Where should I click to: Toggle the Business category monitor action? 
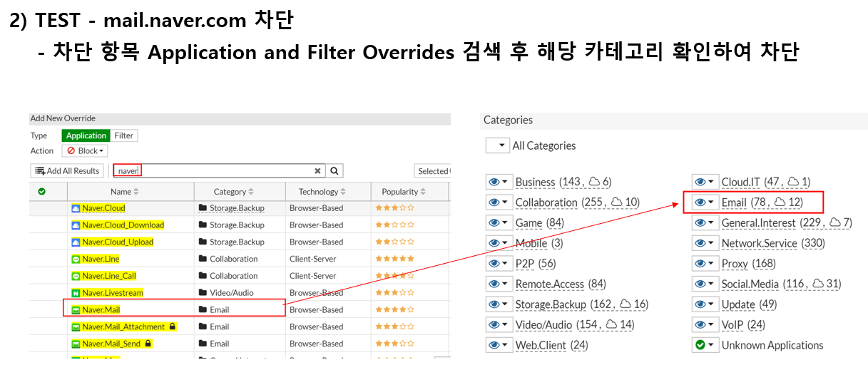[x=499, y=182]
